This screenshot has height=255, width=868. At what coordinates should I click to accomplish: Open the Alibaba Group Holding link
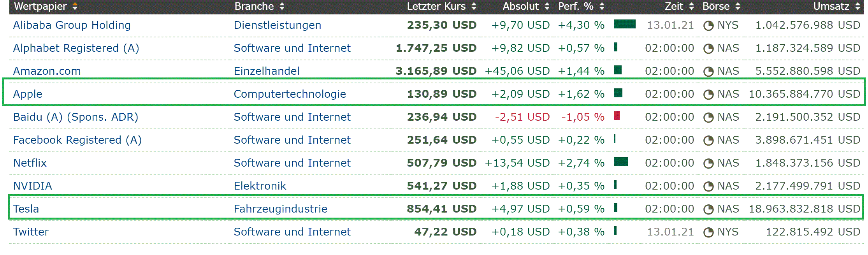[72, 25]
